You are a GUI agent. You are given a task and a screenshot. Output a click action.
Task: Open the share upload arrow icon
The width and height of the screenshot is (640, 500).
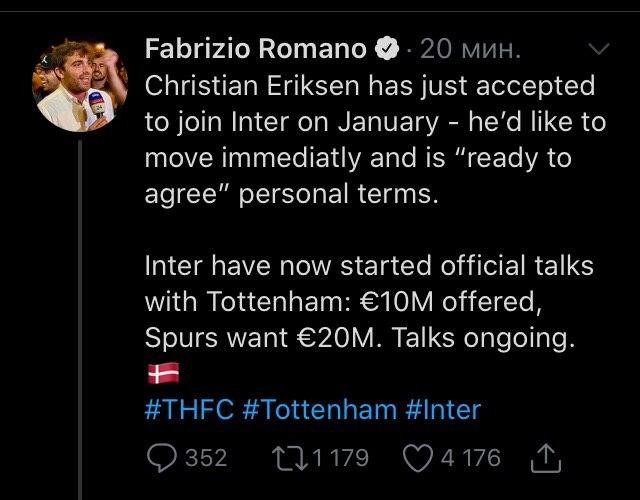[546, 458]
